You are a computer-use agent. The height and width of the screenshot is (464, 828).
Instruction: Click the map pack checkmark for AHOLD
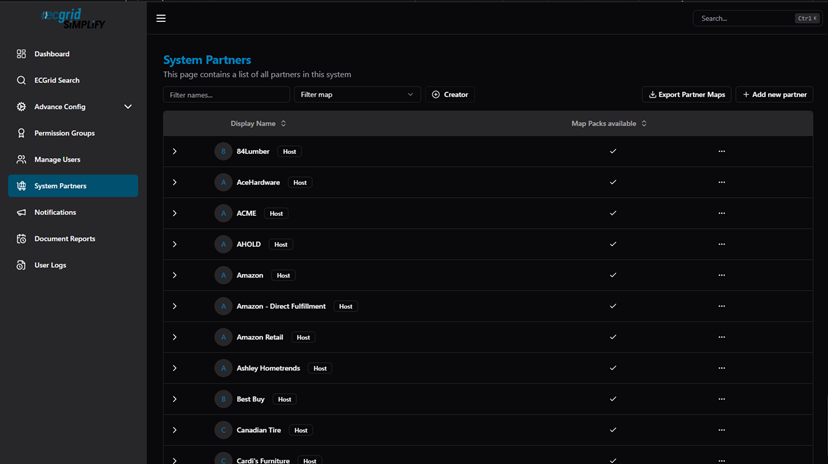tap(613, 244)
